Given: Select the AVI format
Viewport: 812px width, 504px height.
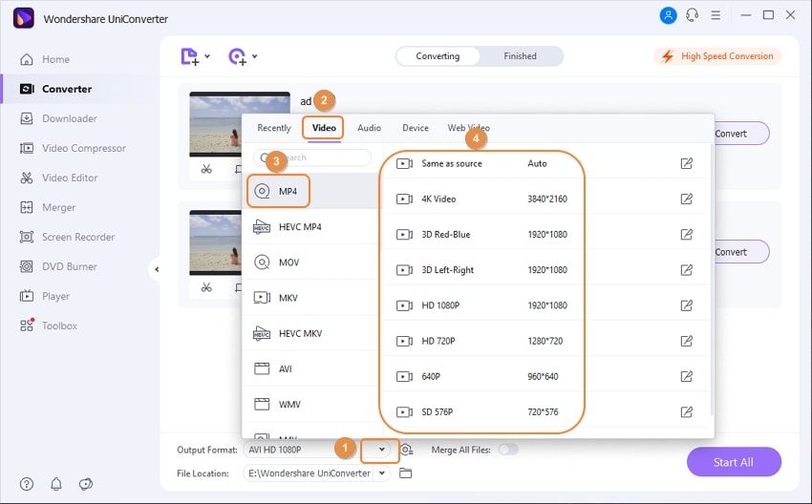Looking at the screenshot, I should pos(312,369).
